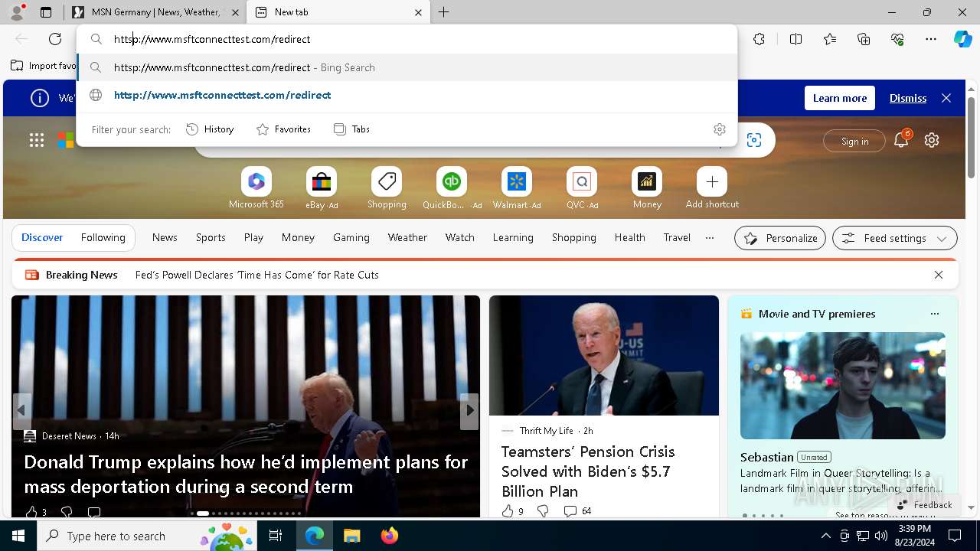Open Walmart shortcut tile
The image size is (980, 551).
pos(517,188)
